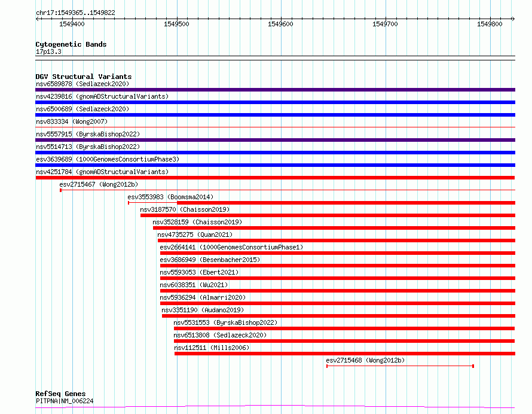This screenshot has width=532, height=414.
Task: Open the nsv5936294 (Almarri2020) label
Action: click(x=203, y=297)
